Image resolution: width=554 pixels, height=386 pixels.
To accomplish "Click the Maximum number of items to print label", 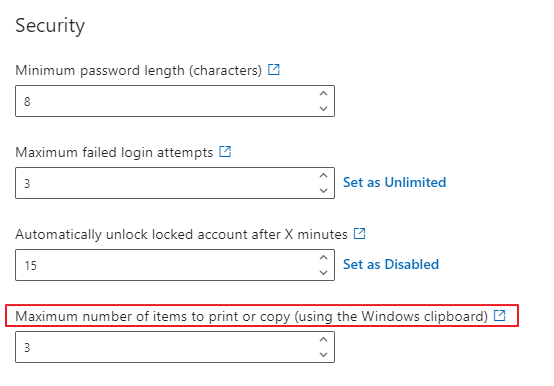I will (x=251, y=316).
